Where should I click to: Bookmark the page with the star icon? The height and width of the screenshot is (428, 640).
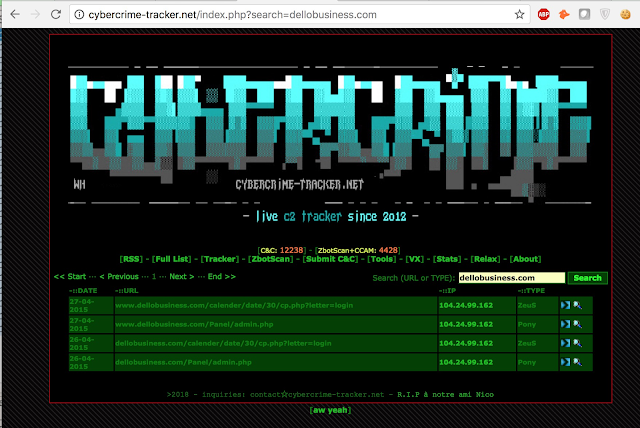pyautogui.click(x=519, y=15)
